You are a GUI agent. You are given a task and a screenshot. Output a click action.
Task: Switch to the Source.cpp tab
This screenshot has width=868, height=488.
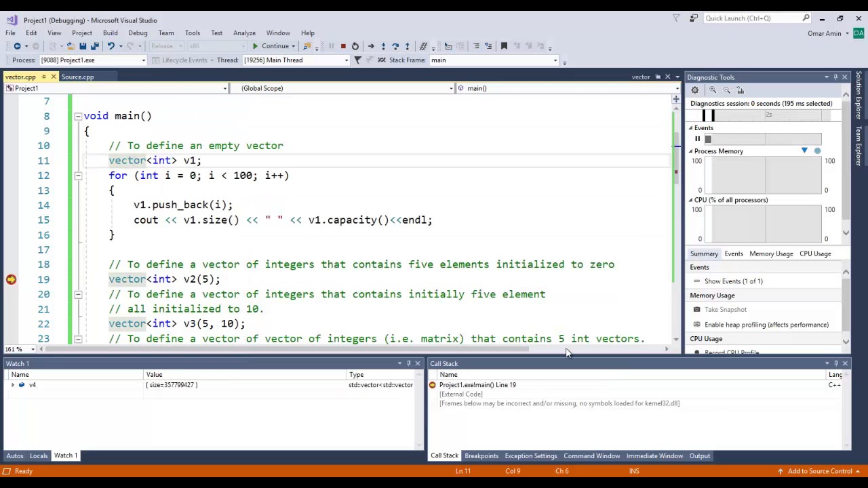[x=77, y=77]
